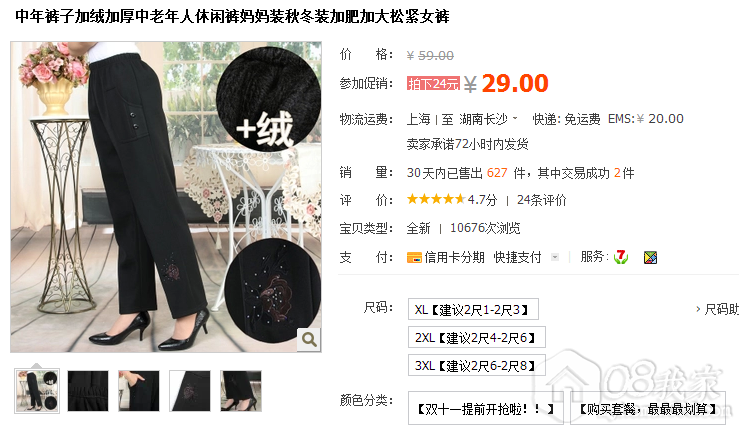The width and height of the screenshot is (739, 428).
Task: Click the colorful service badge icon
Action: (650, 257)
